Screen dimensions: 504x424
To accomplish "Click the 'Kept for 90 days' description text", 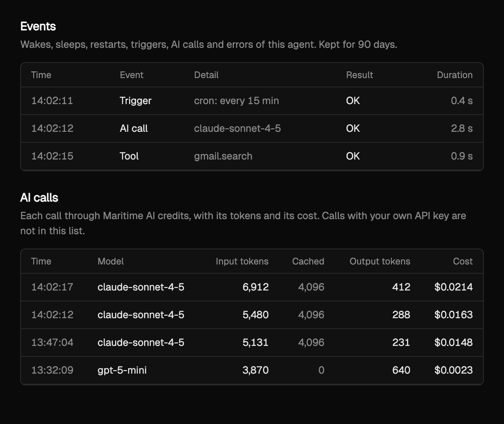I will pos(358,44).
